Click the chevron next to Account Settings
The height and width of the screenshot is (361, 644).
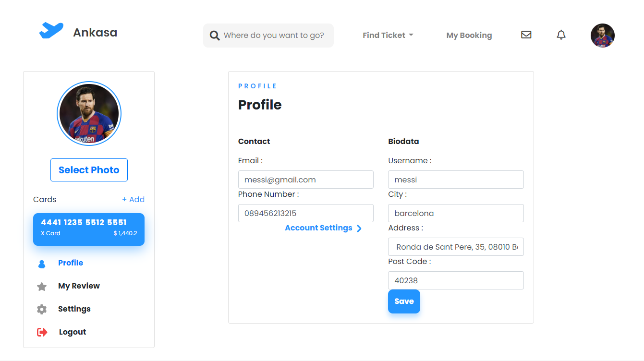[359, 229]
